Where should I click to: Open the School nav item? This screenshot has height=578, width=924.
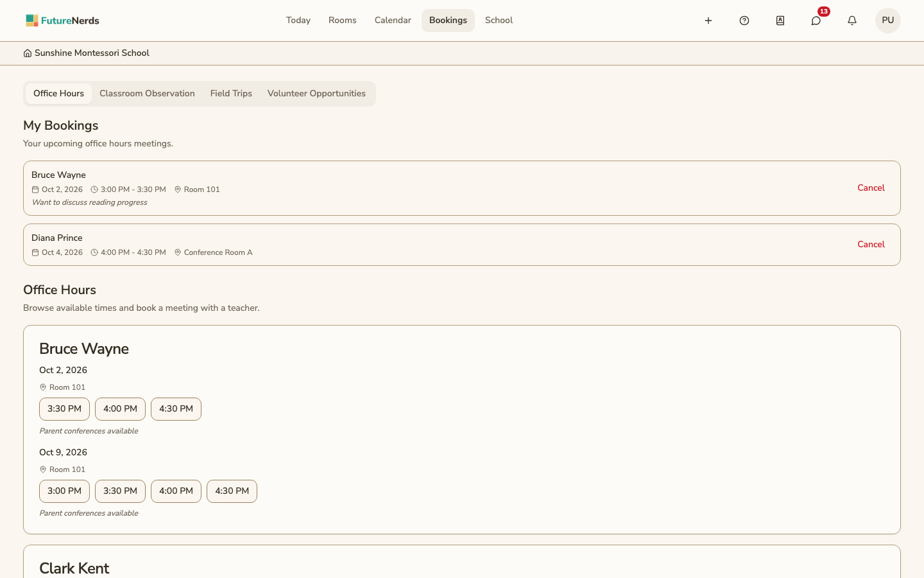click(x=499, y=21)
